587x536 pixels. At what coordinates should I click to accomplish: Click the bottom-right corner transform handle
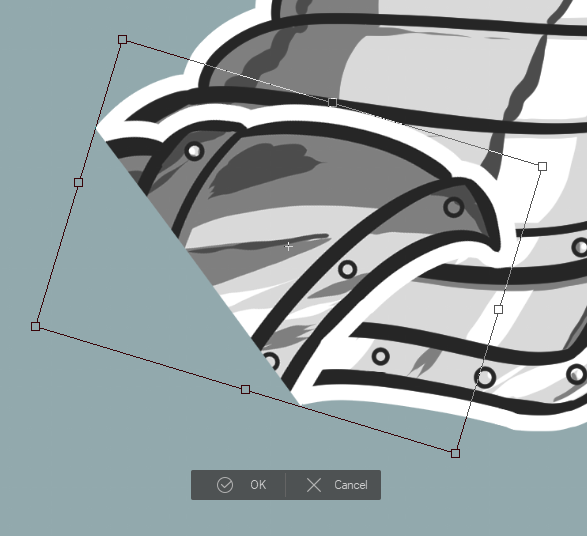tap(455, 453)
